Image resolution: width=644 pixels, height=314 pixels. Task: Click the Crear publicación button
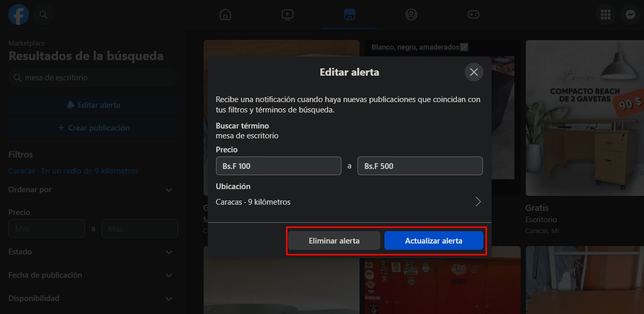[93, 127]
